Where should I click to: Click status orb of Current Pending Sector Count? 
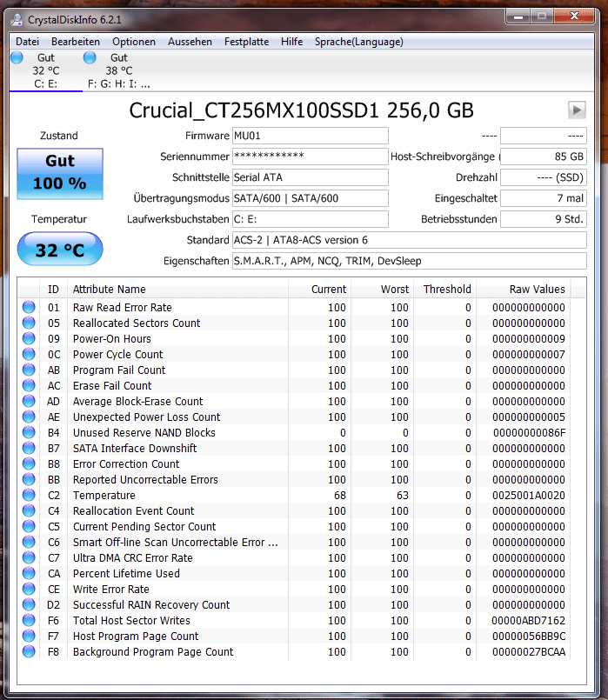(29, 526)
